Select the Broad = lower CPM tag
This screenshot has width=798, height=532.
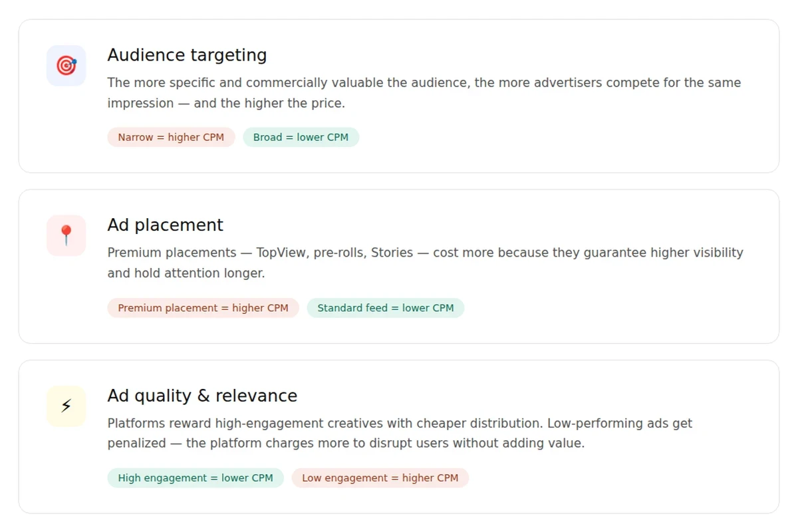301,138
